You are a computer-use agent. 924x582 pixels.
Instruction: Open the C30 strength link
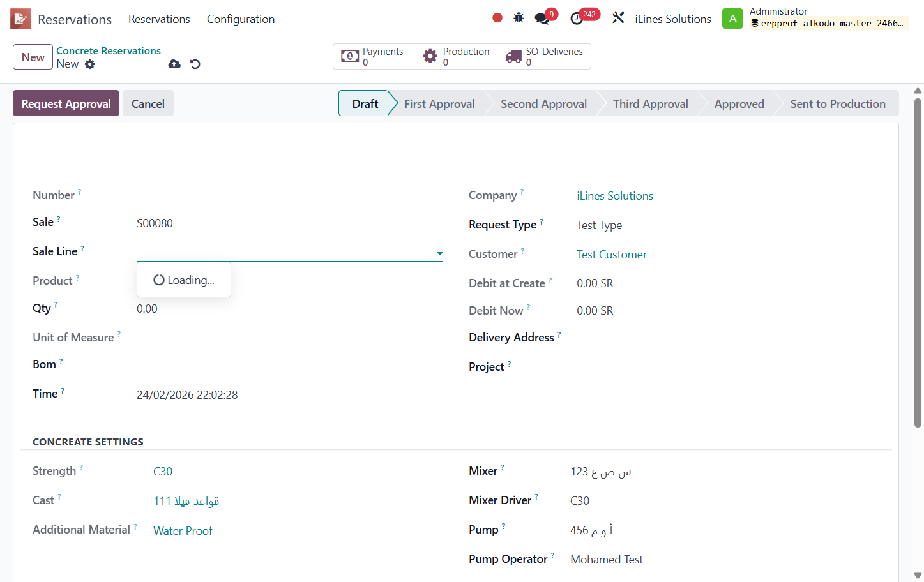click(163, 472)
